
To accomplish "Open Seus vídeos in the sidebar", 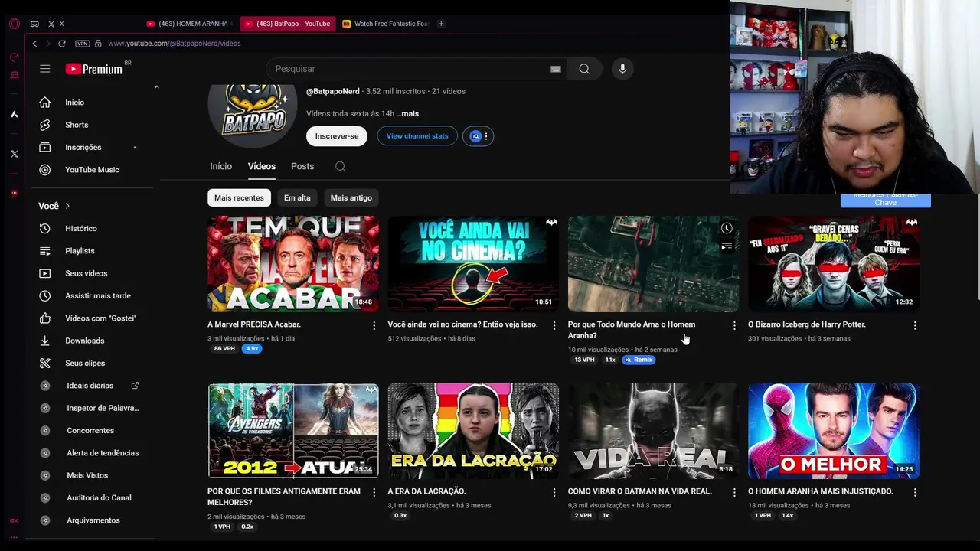I will coord(90,273).
